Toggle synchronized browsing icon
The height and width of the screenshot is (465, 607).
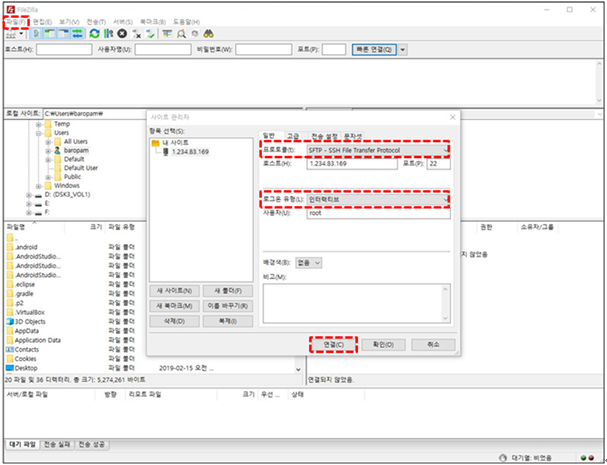[x=195, y=34]
